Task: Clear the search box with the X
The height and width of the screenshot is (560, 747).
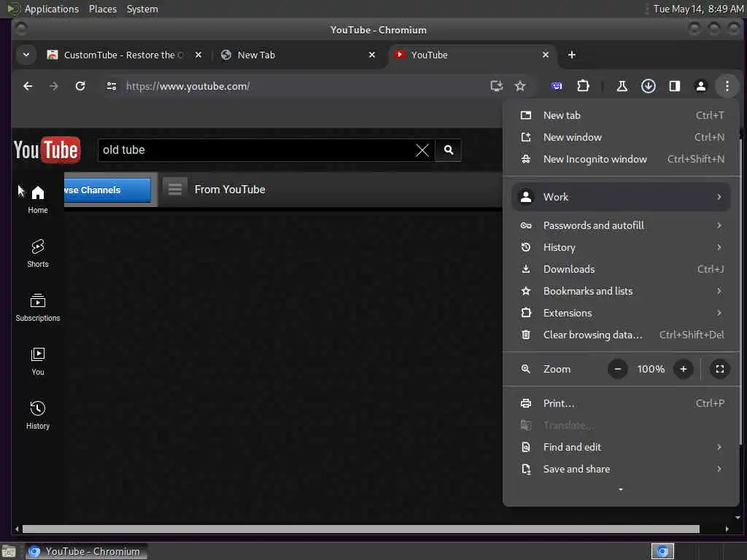Action: pyautogui.click(x=422, y=150)
